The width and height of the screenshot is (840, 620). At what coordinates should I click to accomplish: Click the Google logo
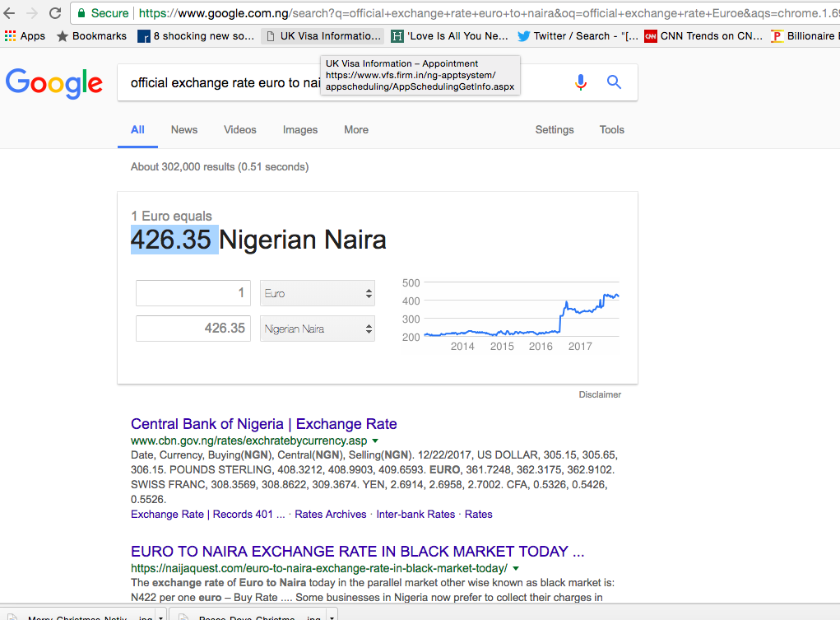coord(54,83)
